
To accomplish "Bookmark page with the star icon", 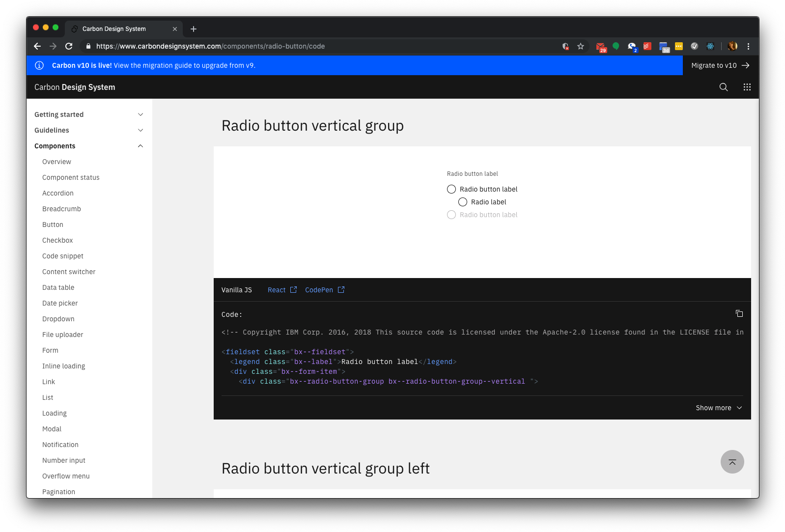I will pyautogui.click(x=581, y=46).
